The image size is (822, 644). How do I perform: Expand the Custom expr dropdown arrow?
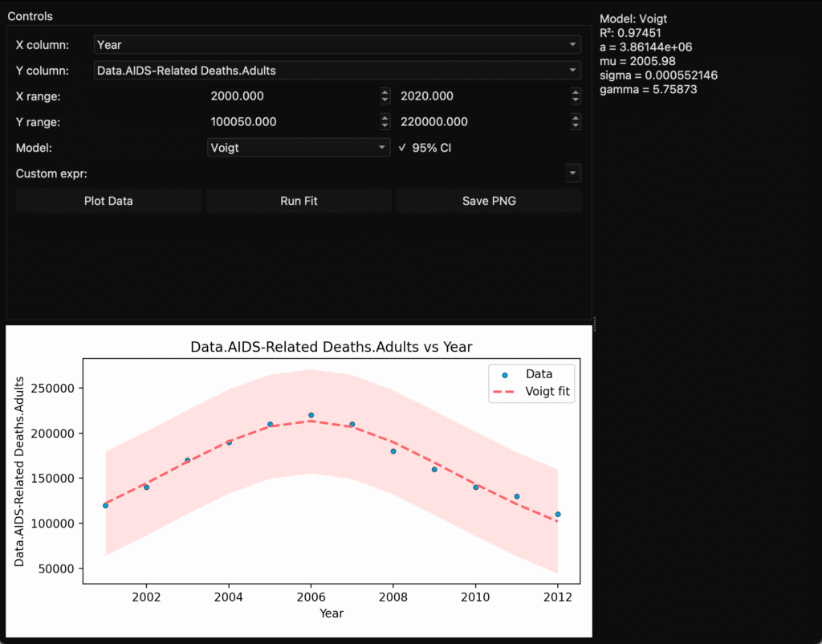pyautogui.click(x=572, y=173)
